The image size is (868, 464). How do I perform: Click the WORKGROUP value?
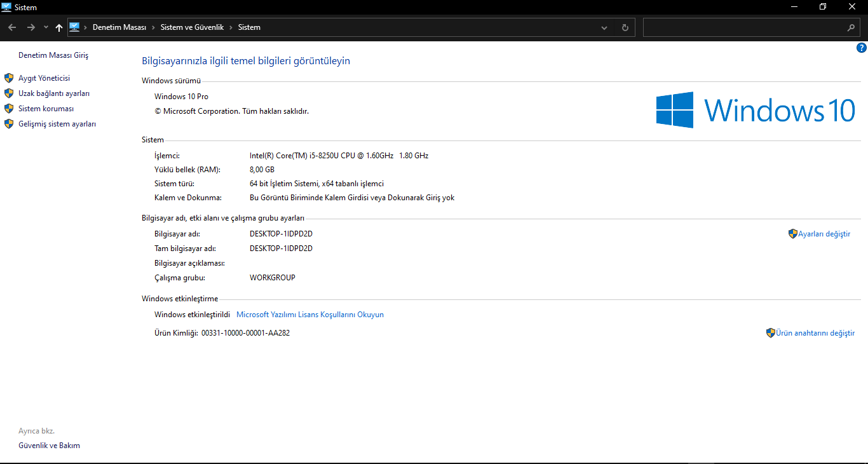pyautogui.click(x=273, y=278)
